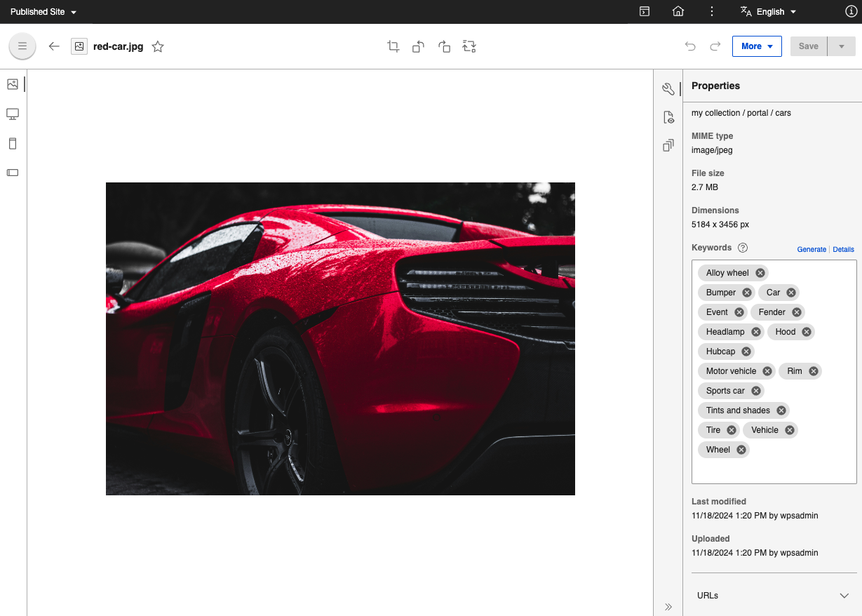
Task: Open the Published Site dropdown
Action: tap(43, 11)
